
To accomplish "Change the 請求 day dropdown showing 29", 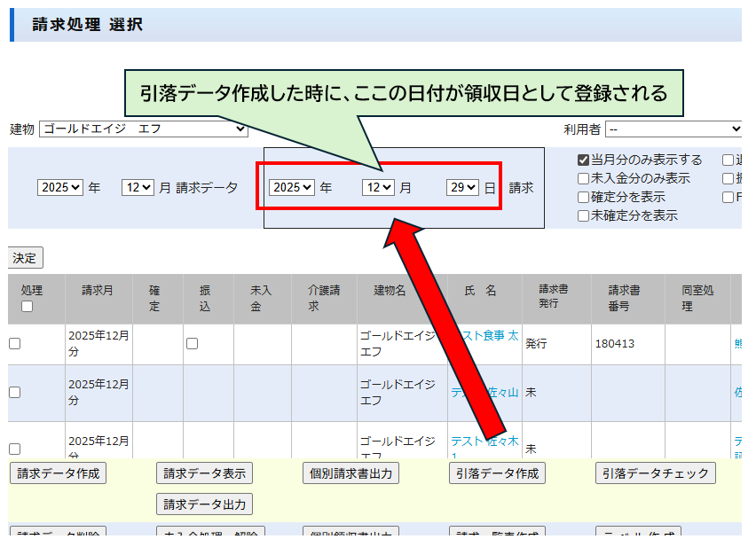I will click(462, 188).
